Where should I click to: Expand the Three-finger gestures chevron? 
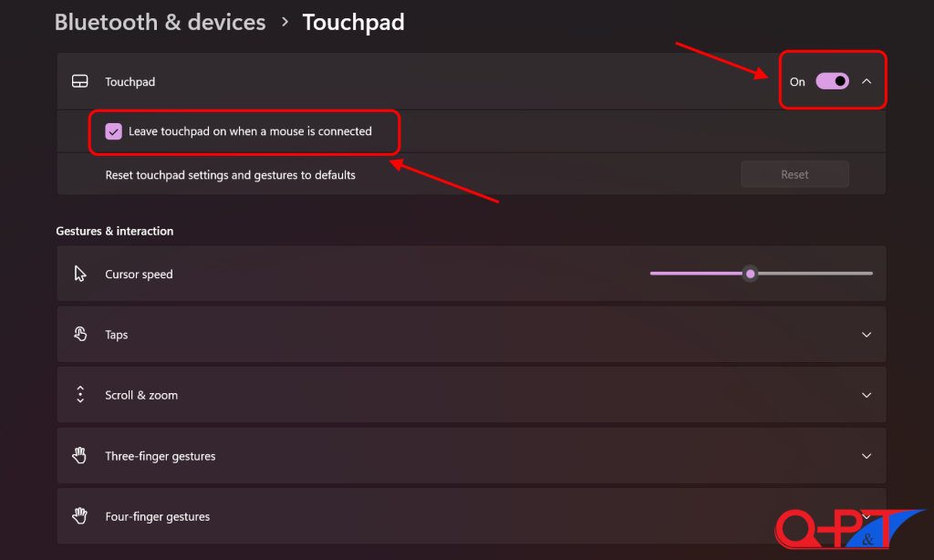(x=867, y=456)
